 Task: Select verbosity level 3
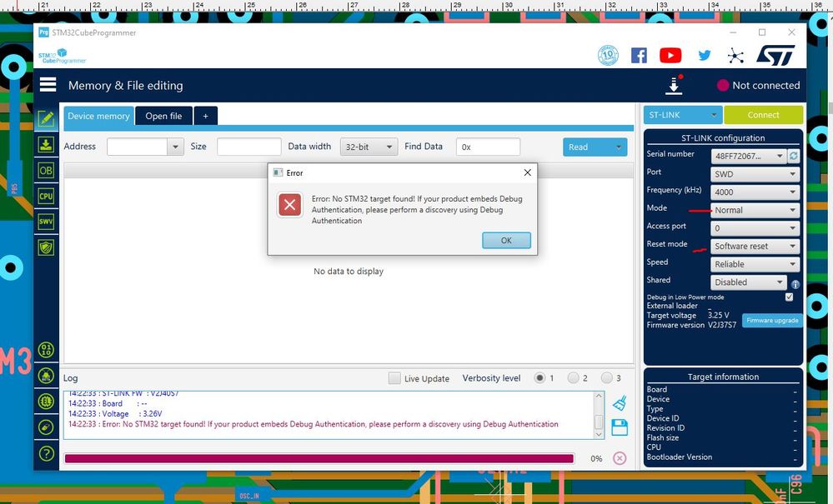(x=607, y=377)
